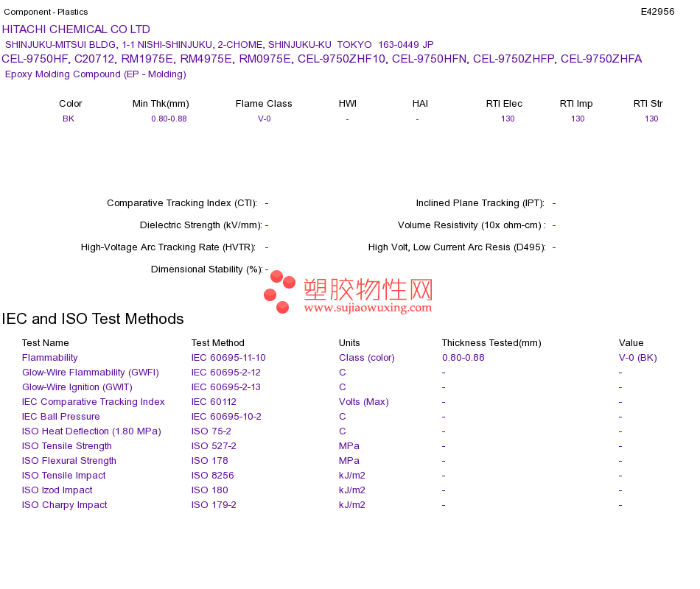Viewport: 700px width, 589px height.
Task: Click High-Voltage Arc Tracking Rate (HVTR) label
Action: 168,247
